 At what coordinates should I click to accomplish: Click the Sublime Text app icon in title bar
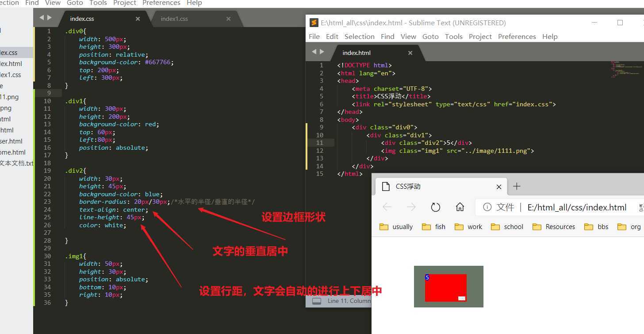314,23
